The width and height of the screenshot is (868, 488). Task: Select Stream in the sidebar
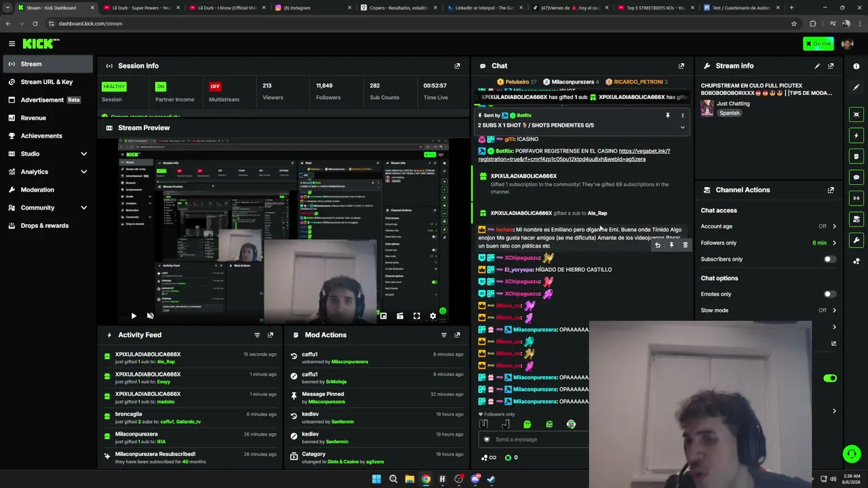(46, 64)
